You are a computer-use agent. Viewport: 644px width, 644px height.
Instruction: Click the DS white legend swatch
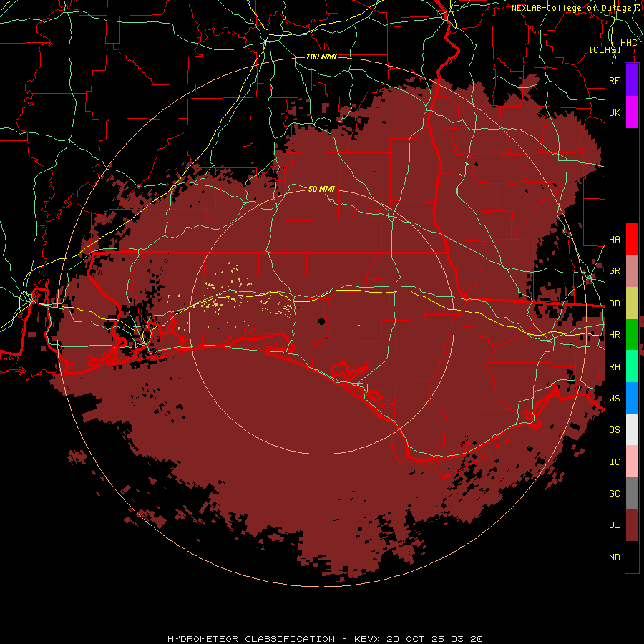(x=632, y=429)
